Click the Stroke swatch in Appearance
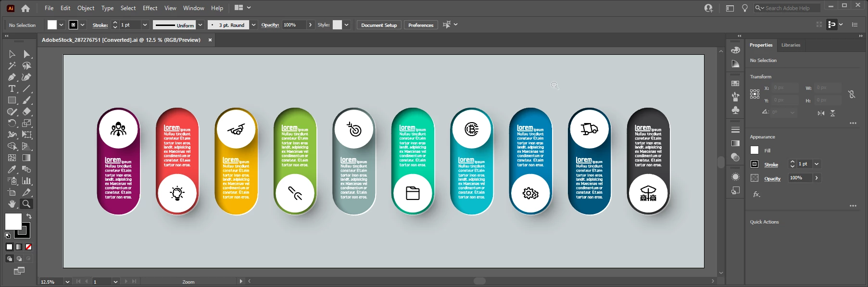This screenshot has height=287, width=868. tap(755, 164)
